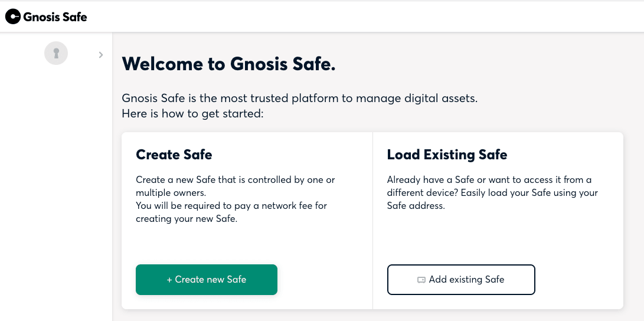Image resolution: width=644 pixels, height=321 pixels.
Task: Click the Create Safe card heading
Action: [x=174, y=155]
